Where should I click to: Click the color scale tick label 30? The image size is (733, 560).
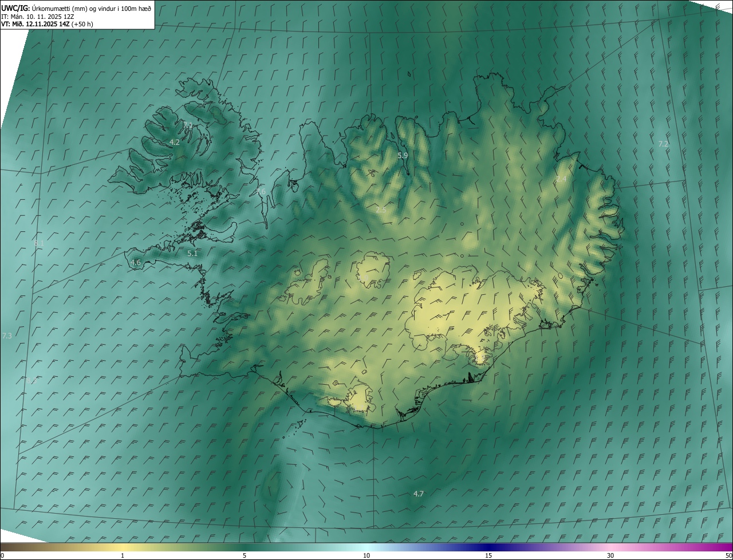tap(610, 556)
